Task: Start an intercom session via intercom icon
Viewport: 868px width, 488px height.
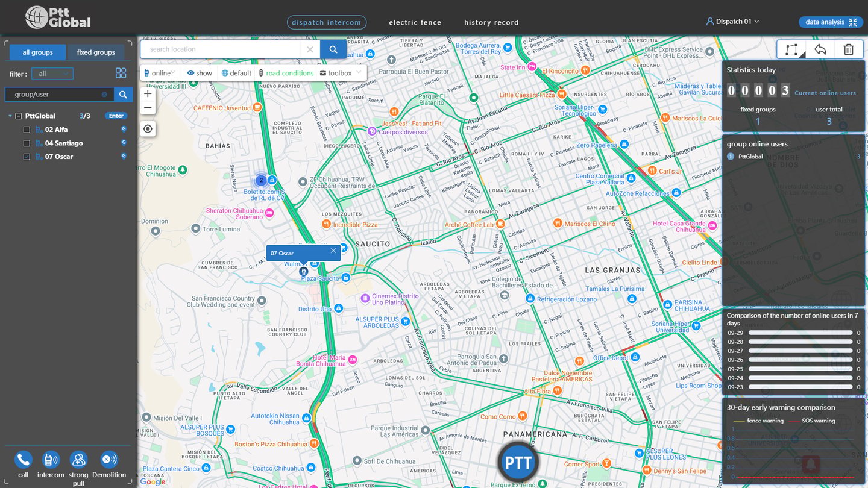Action: click(51, 460)
